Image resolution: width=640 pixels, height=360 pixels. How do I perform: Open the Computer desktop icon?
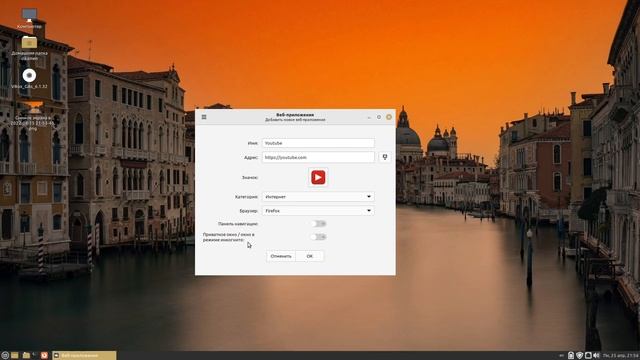pos(29,18)
